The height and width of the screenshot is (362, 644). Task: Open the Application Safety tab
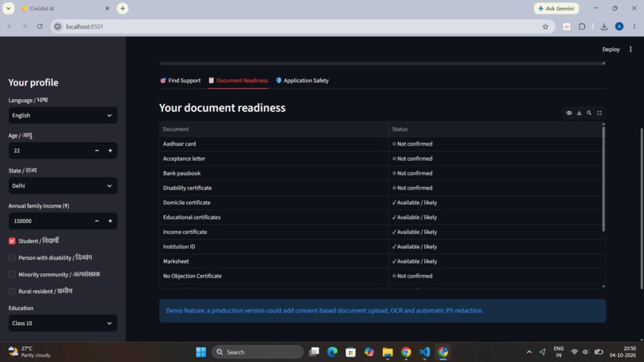pyautogui.click(x=302, y=81)
